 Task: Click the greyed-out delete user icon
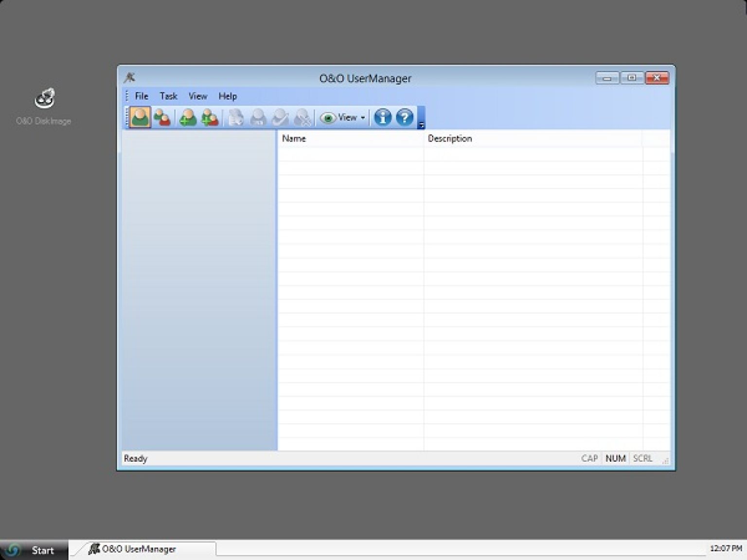point(302,117)
